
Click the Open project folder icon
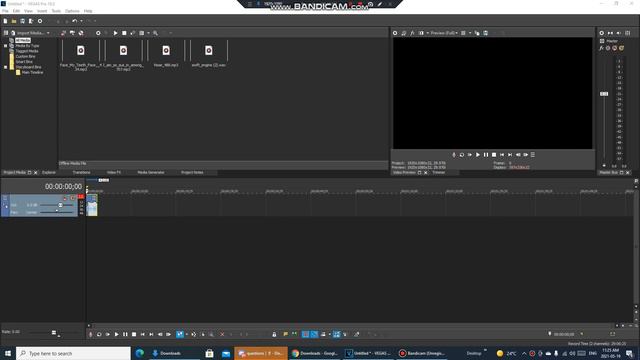click(x=14, y=21)
